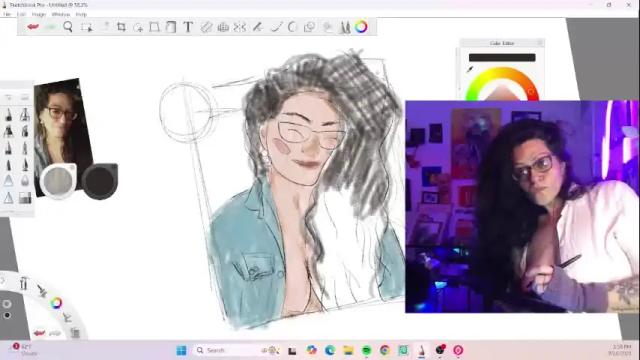This screenshot has width=640, height=360.
Task: Pick color with Color Editor eyedropper
Action: (x=470, y=70)
